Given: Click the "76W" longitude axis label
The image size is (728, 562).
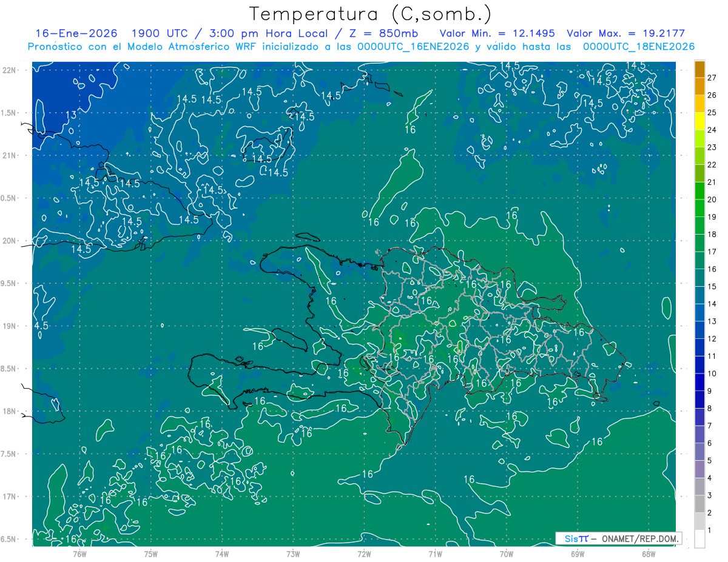Looking at the screenshot, I should point(79,554).
